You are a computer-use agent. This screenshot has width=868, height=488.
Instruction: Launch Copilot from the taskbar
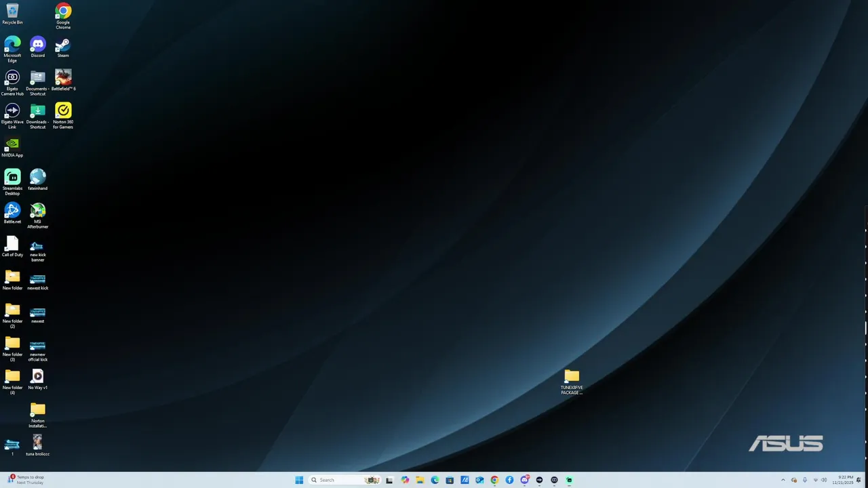point(405,480)
